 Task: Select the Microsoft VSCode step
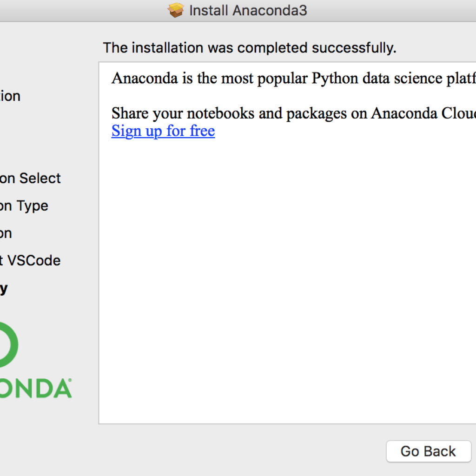coord(30,261)
